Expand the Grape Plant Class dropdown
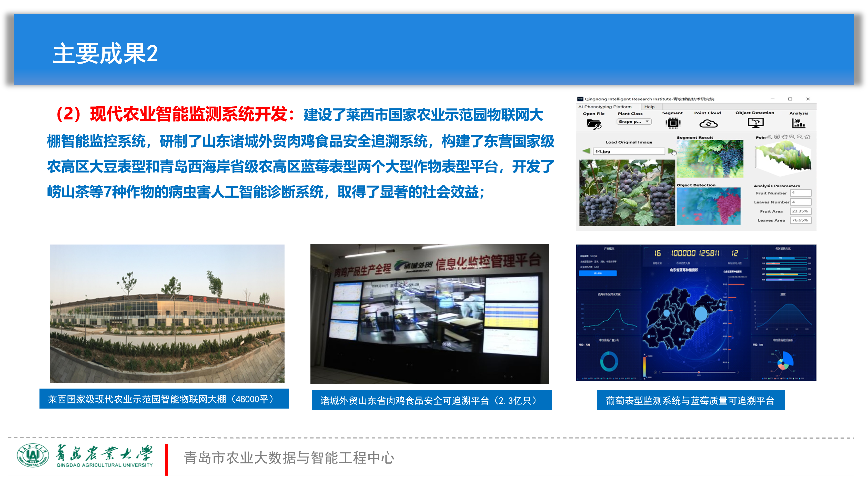The width and height of the screenshot is (868, 477). coord(634,121)
